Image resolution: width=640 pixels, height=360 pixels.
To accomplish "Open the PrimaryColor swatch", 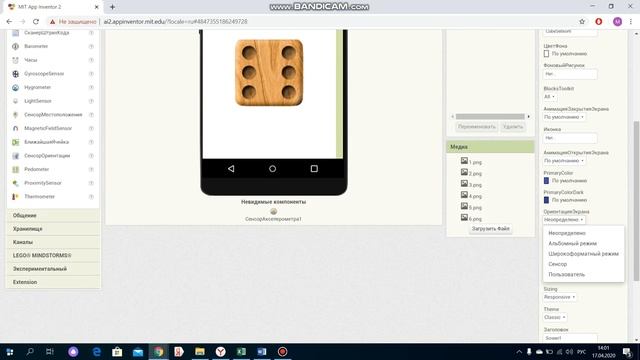I will [546, 181].
